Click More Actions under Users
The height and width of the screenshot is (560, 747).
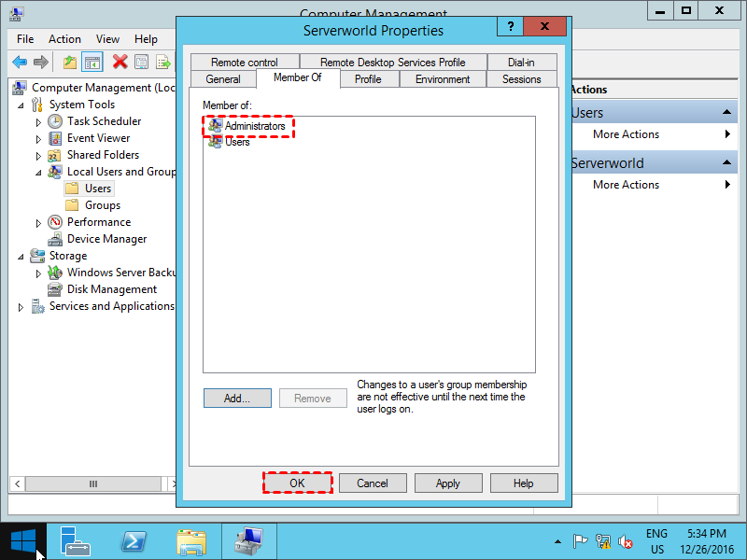(x=626, y=134)
